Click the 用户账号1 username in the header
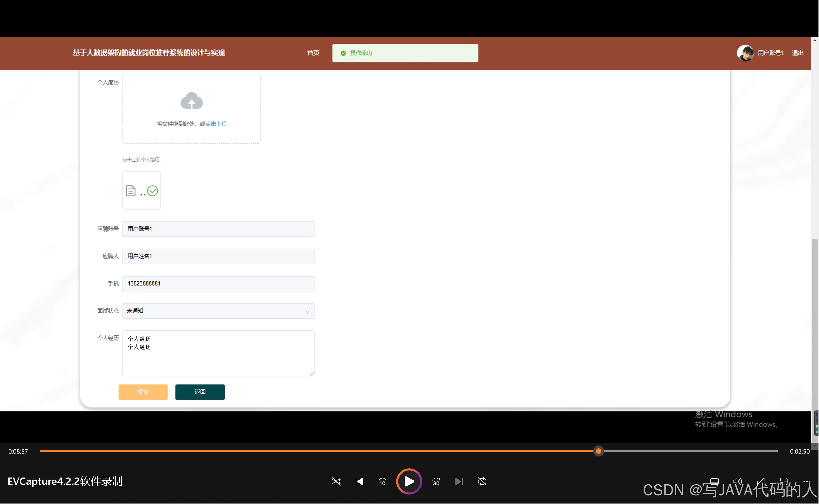819x504 pixels. (771, 53)
